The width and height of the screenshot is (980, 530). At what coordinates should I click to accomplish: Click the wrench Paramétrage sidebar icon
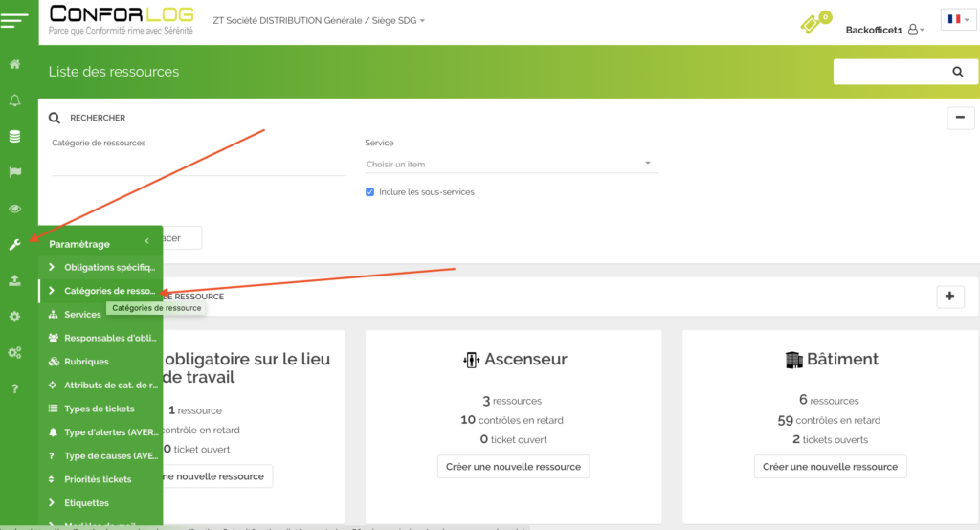14,245
